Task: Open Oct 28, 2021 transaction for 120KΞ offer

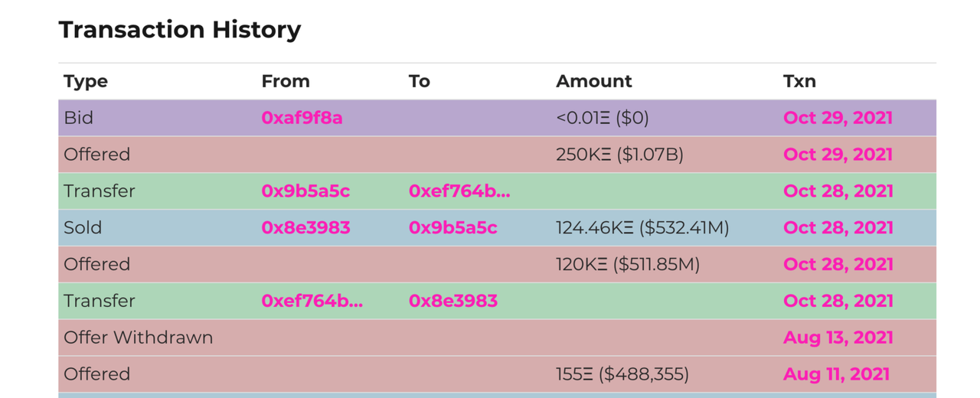Action: click(x=838, y=265)
